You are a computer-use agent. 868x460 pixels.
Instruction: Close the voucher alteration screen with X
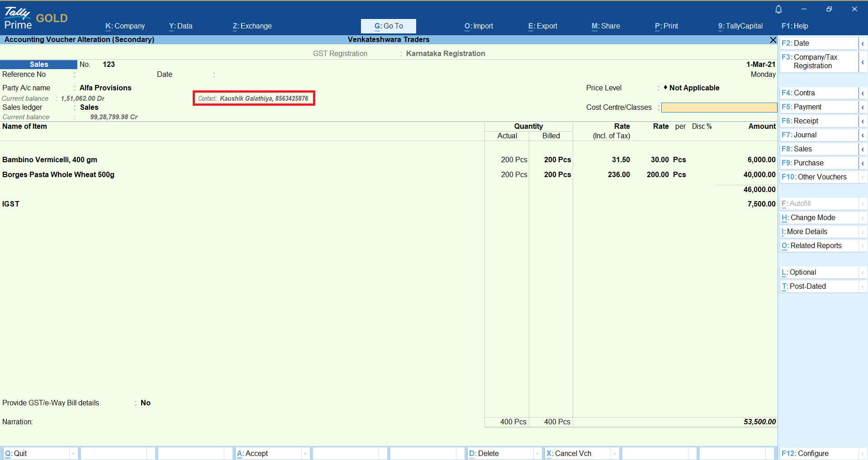[x=773, y=40]
